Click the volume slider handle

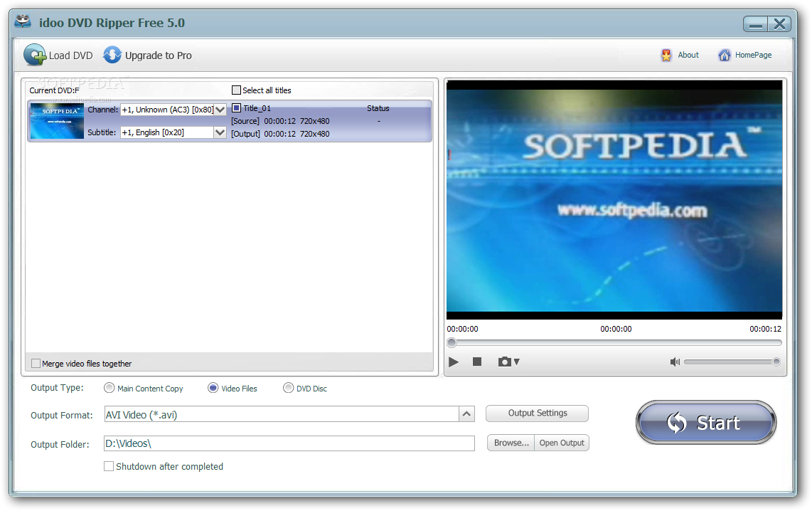[x=776, y=362]
